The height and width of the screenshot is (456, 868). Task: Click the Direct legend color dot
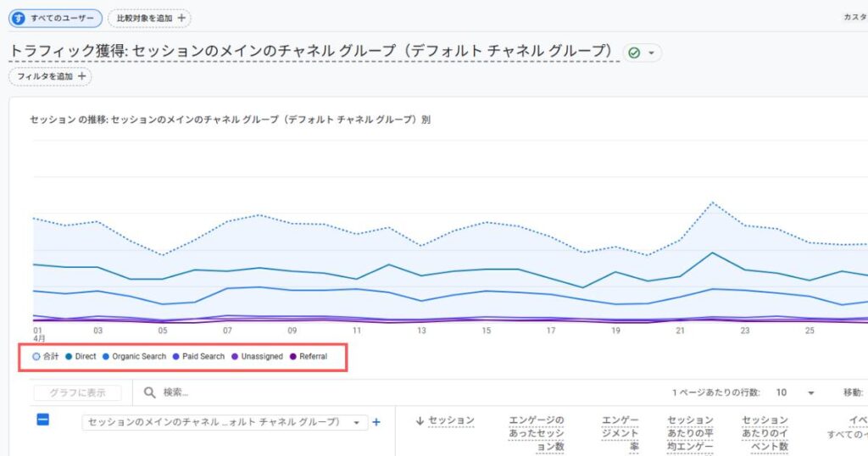(69, 357)
